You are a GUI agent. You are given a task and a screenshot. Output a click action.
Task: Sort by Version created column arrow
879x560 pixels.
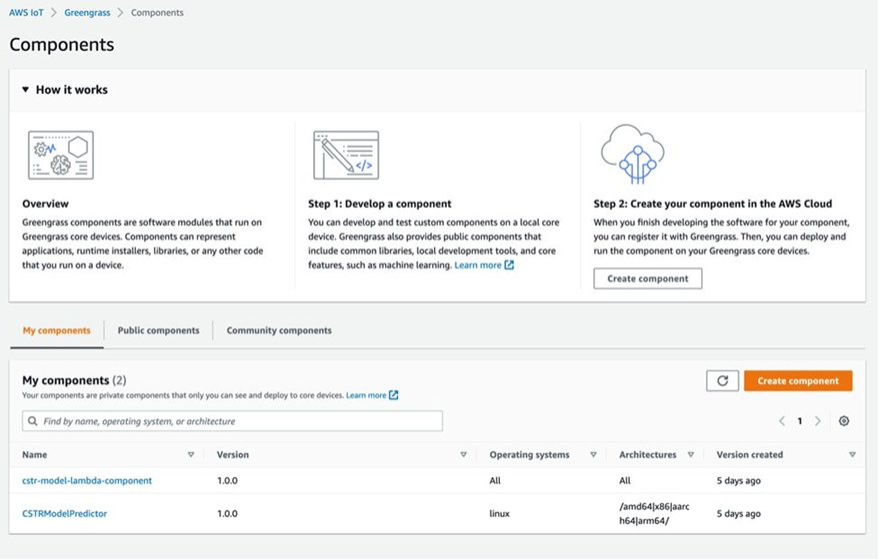(x=852, y=455)
